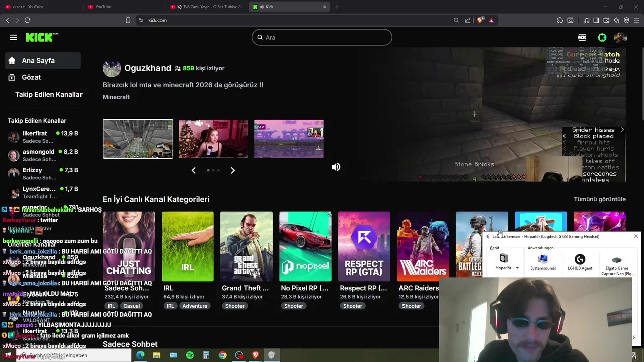
Task: Toggle mute on featured stream preview
Action: 336,167
